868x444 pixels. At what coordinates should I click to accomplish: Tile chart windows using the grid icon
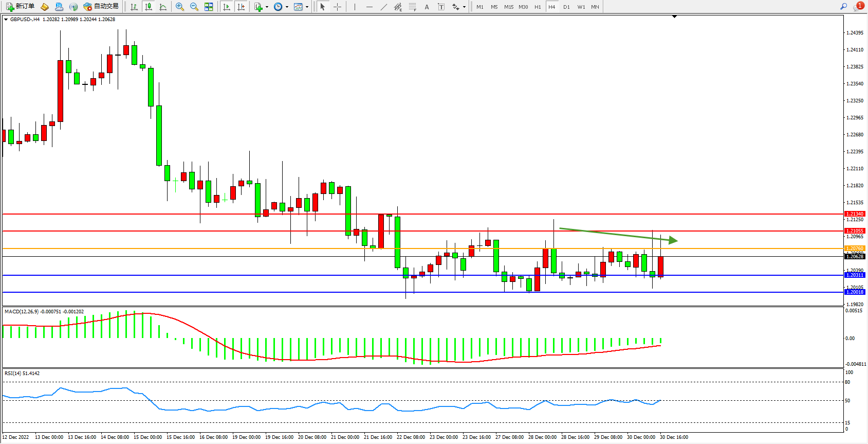(209, 7)
